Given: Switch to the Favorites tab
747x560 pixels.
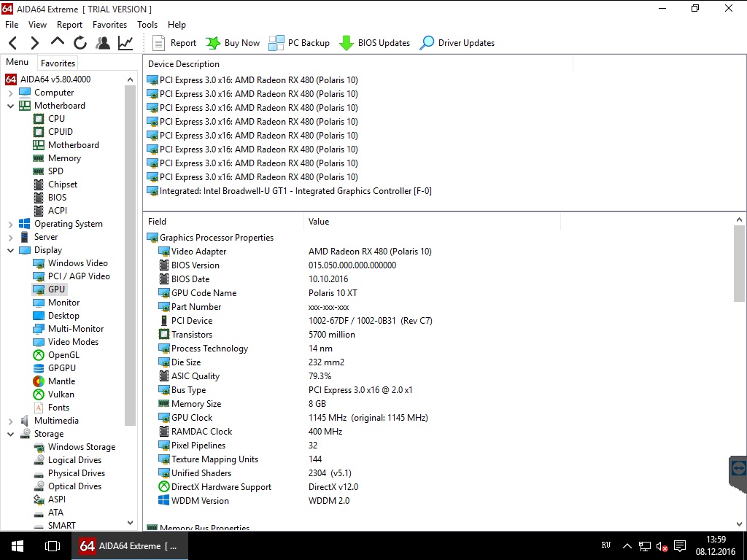Looking at the screenshot, I should 58,63.
